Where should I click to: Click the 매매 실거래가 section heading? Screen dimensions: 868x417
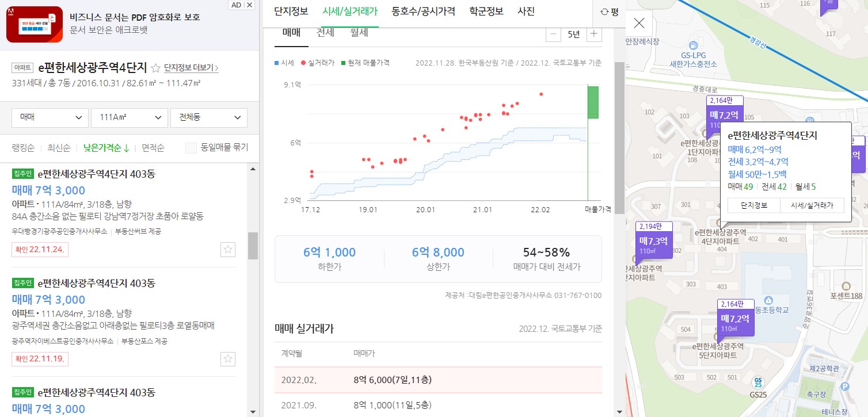click(304, 328)
